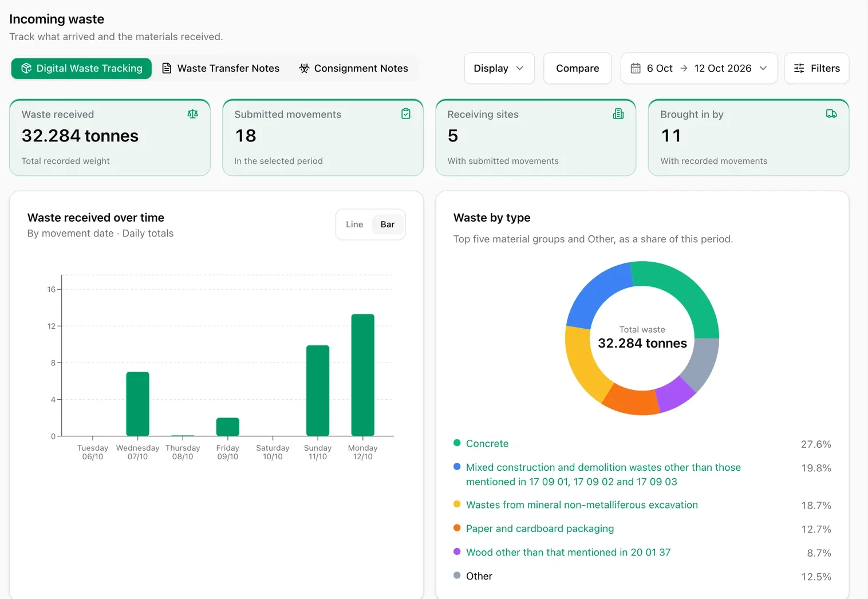This screenshot has height=599, width=868.
Task: Click the green Concrete legend dot
Action: 457,443
